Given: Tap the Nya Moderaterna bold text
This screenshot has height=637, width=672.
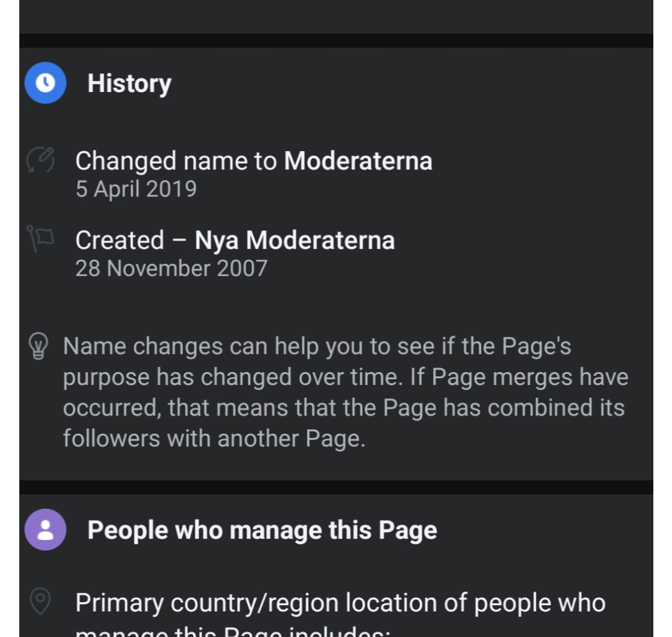Looking at the screenshot, I should 294,239.
